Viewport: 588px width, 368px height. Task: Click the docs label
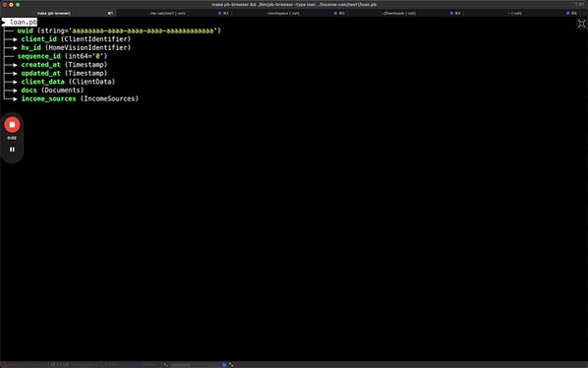(x=29, y=90)
